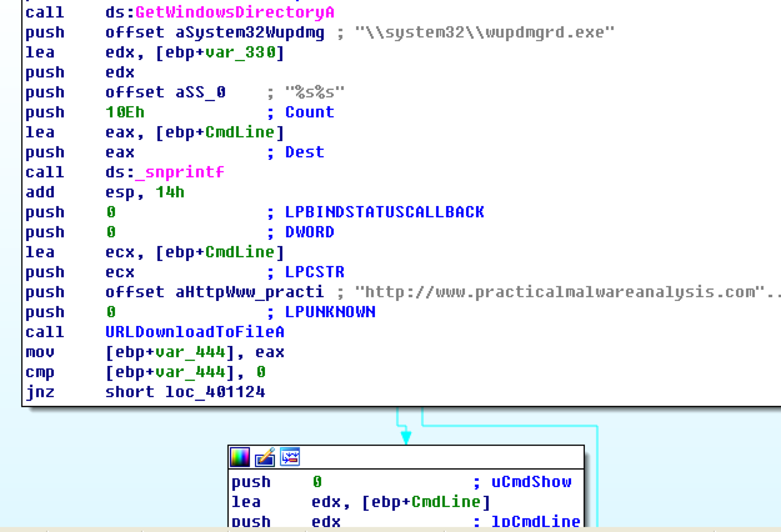
Task: Click the 10Eh Count value
Action: click(125, 112)
